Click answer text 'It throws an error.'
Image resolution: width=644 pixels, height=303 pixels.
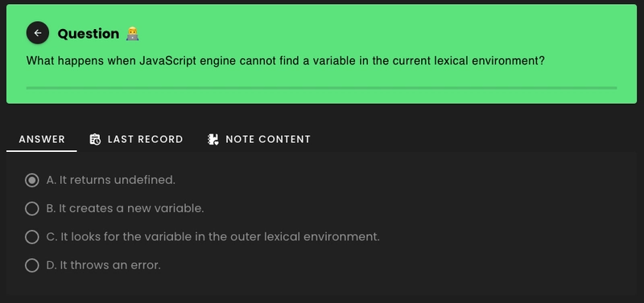pos(110,265)
